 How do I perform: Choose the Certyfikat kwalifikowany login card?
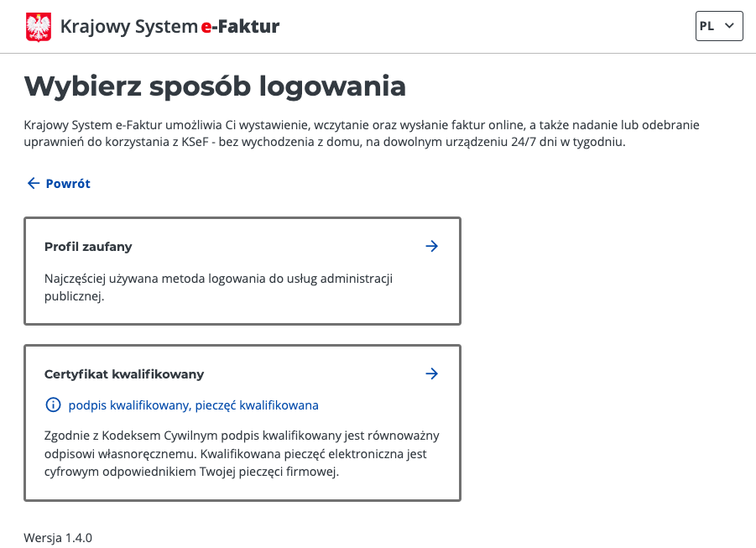click(242, 423)
